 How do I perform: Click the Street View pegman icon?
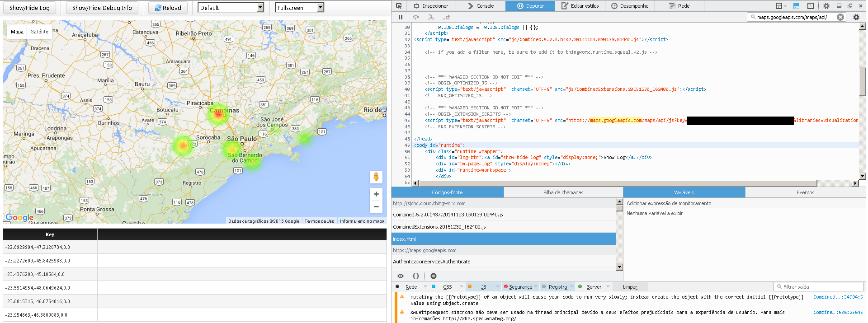coord(376,177)
